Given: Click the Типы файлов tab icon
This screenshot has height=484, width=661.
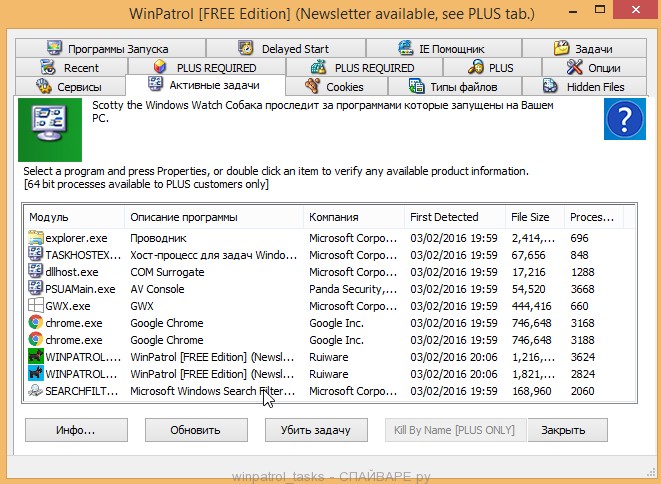Looking at the screenshot, I should tap(416, 86).
